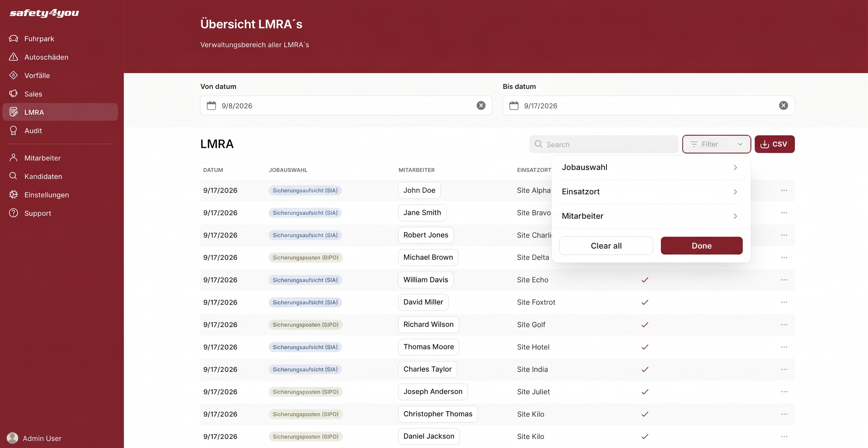Image resolution: width=868 pixels, height=448 pixels.
Task: Click the Autoschäden warning triangle icon
Action: click(13, 57)
